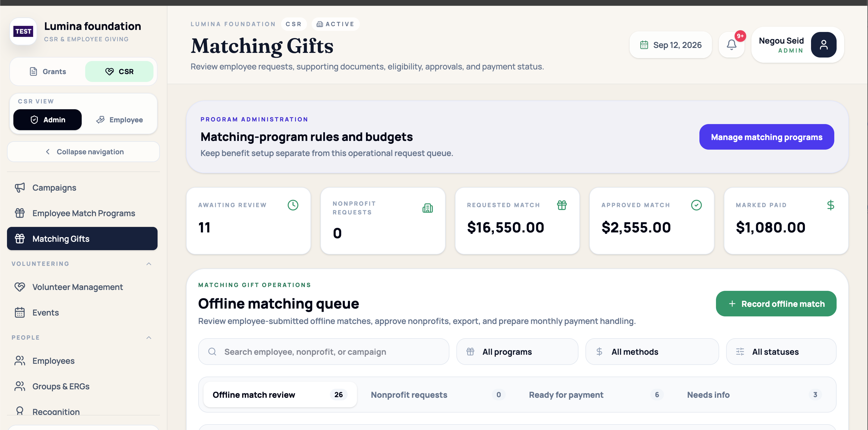Select the Offline match review tab
868x430 pixels.
pyautogui.click(x=280, y=395)
